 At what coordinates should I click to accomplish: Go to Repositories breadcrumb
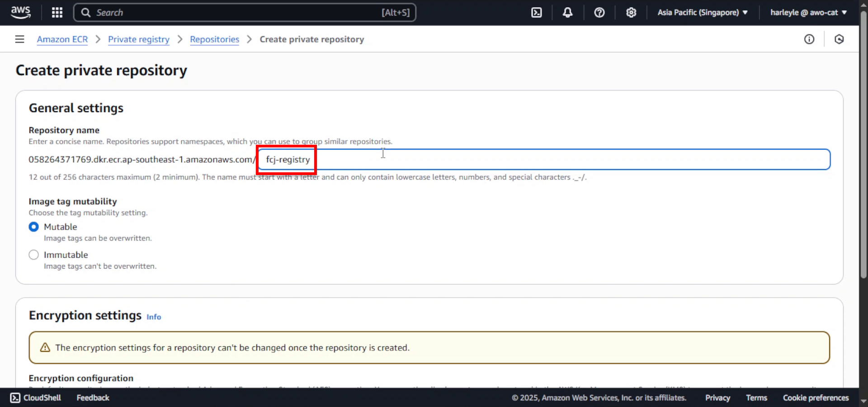click(215, 39)
